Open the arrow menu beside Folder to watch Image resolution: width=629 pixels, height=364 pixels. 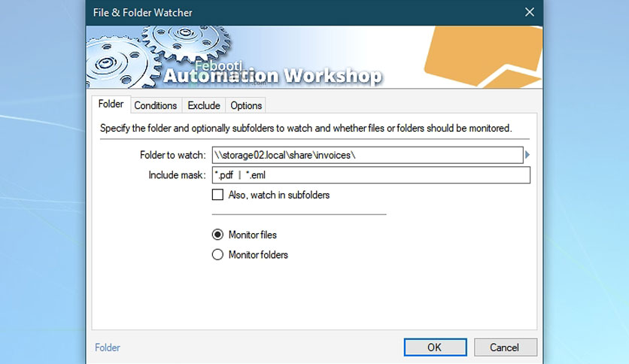pyautogui.click(x=527, y=155)
